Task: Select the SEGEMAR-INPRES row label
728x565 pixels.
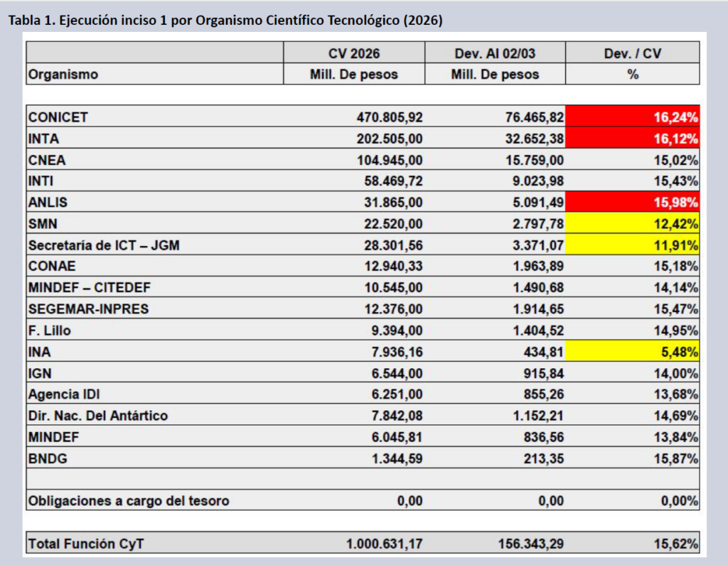Action: [89, 308]
